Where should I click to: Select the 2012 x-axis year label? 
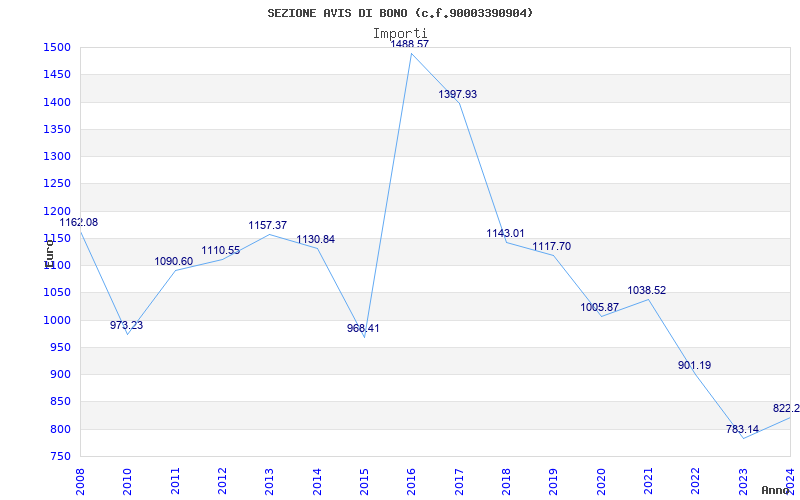222,482
